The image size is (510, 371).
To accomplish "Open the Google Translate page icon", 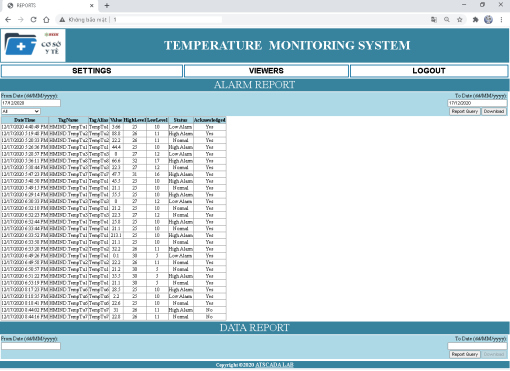I will [x=434, y=20].
